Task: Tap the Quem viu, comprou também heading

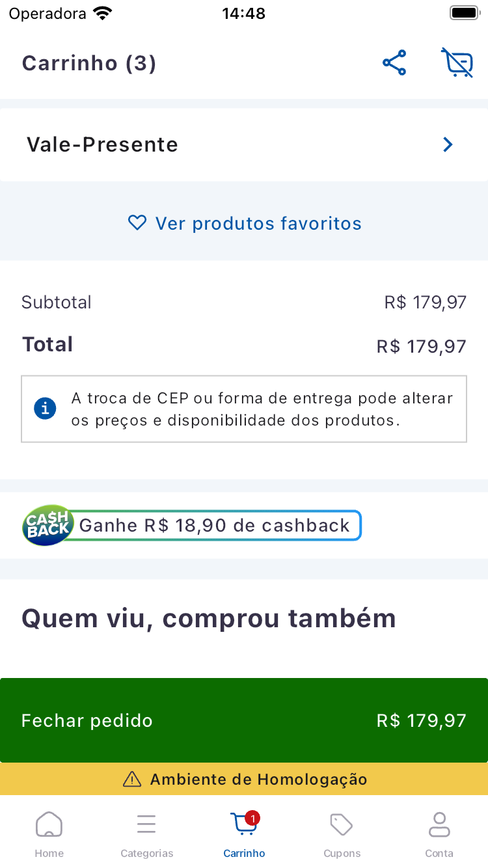Action: pos(209,618)
